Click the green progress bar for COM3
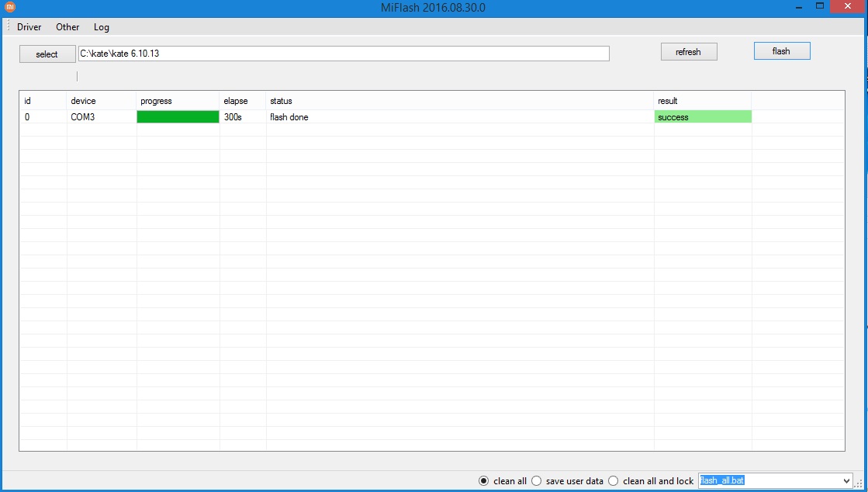Screen dimensions: 868x492 178,117
